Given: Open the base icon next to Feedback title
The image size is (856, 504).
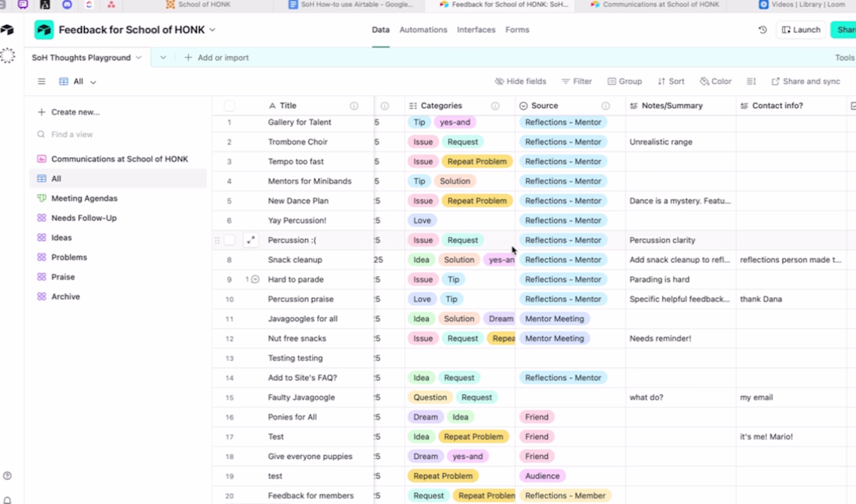Looking at the screenshot, I should [x=44, y=30].
